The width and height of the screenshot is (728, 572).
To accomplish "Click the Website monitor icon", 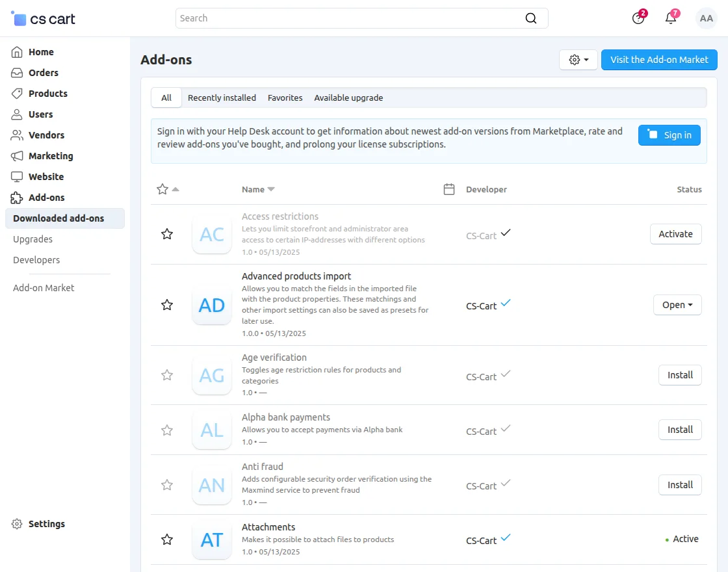I will pos(16,177).
